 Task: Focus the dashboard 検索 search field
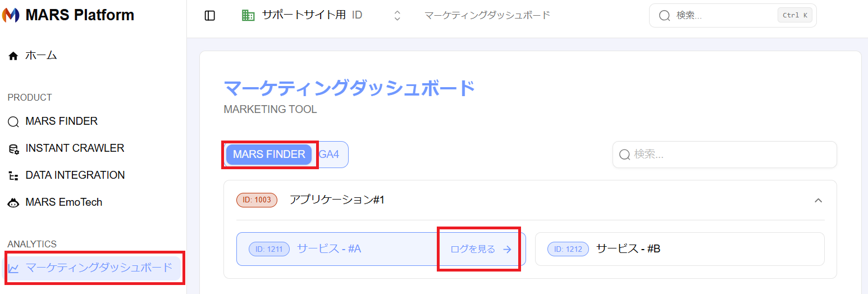coord(724,155)
